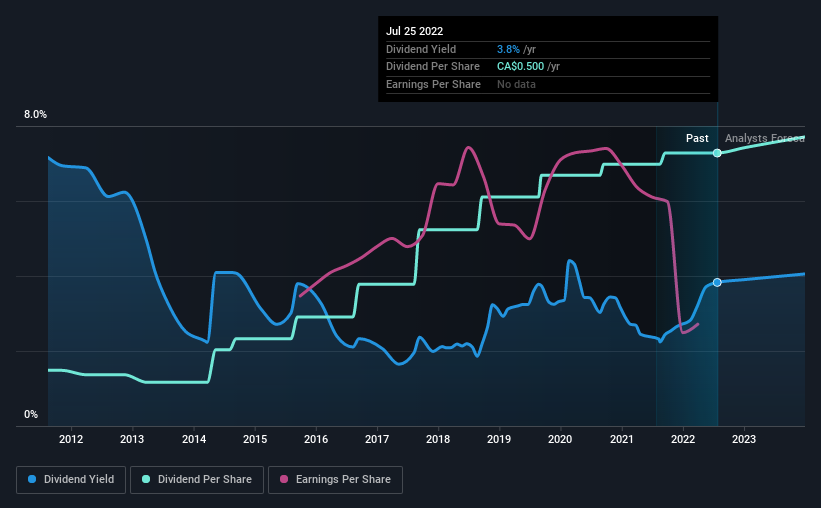Image resolution: width=821 pixels, height=508 pixels.
Task: Click the 2013 x-axis label
Action: [x=132, y=439]
